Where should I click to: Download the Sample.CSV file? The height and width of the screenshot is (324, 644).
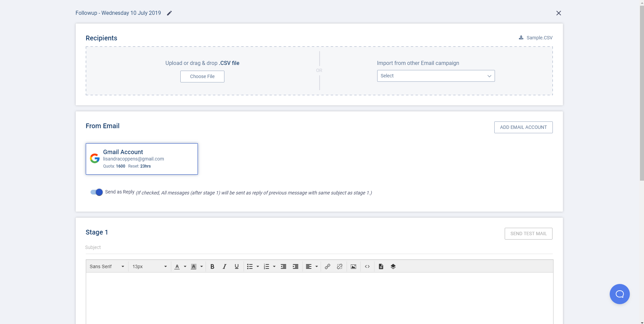coord(535,37)
